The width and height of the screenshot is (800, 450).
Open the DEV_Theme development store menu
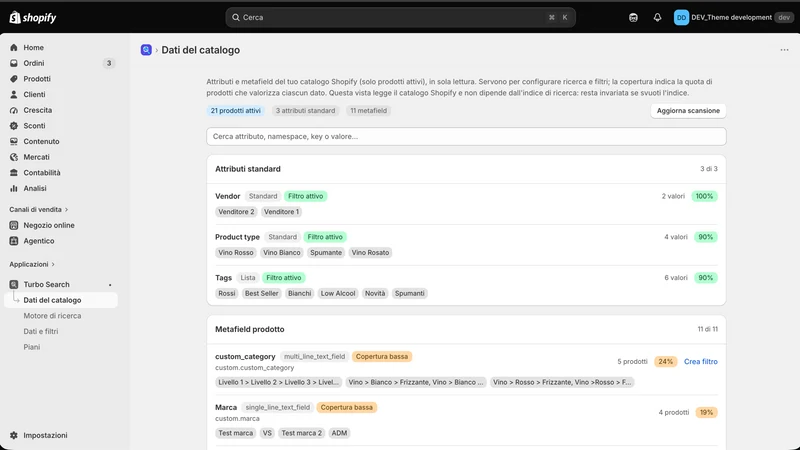coord(733,17)
